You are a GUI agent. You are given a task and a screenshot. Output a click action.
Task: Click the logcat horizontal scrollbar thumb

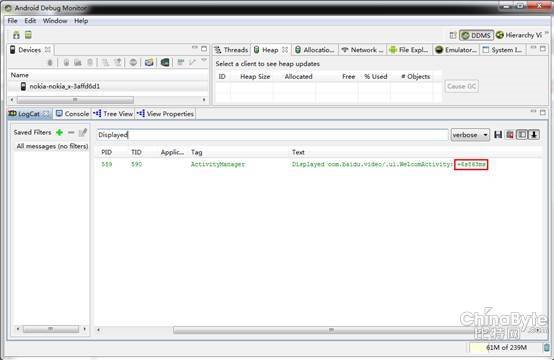(x=330, y=330)
